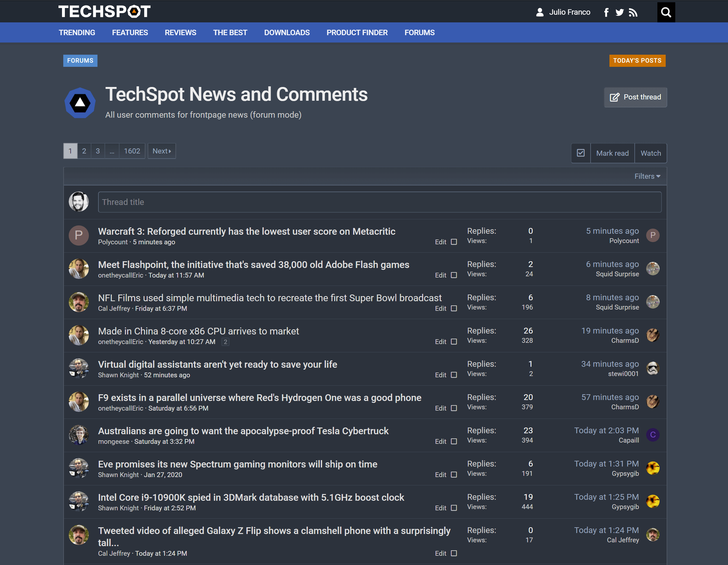Image resolution: width=728 pixels, height=565 pixels.
Task: Open the search magnifier icon
Action: point(666,12)
